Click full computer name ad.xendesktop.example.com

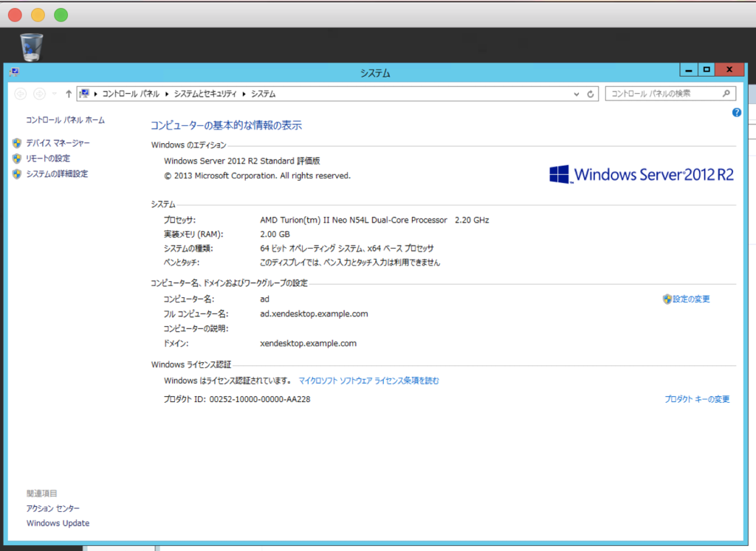pos(314,314)
